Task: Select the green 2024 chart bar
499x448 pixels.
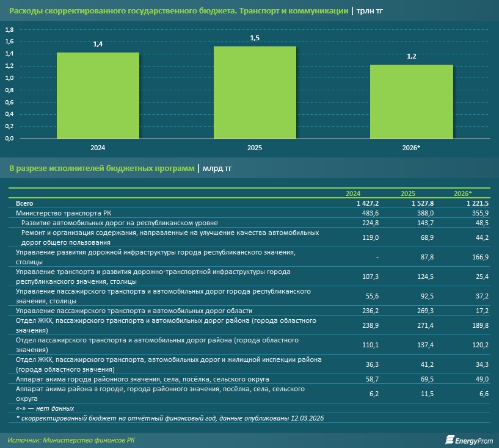Action: click(x=98, y=95)
